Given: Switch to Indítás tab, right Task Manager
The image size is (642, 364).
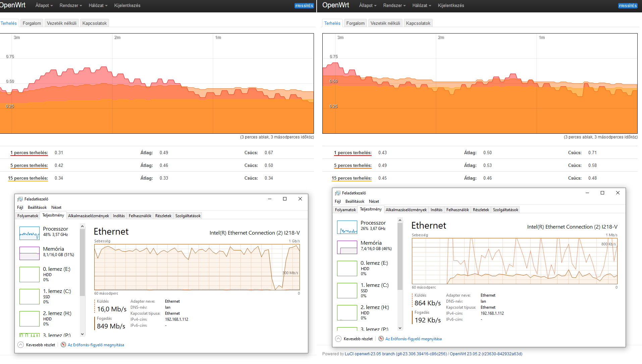Looking at the screenshot, I should pos(436,210).
